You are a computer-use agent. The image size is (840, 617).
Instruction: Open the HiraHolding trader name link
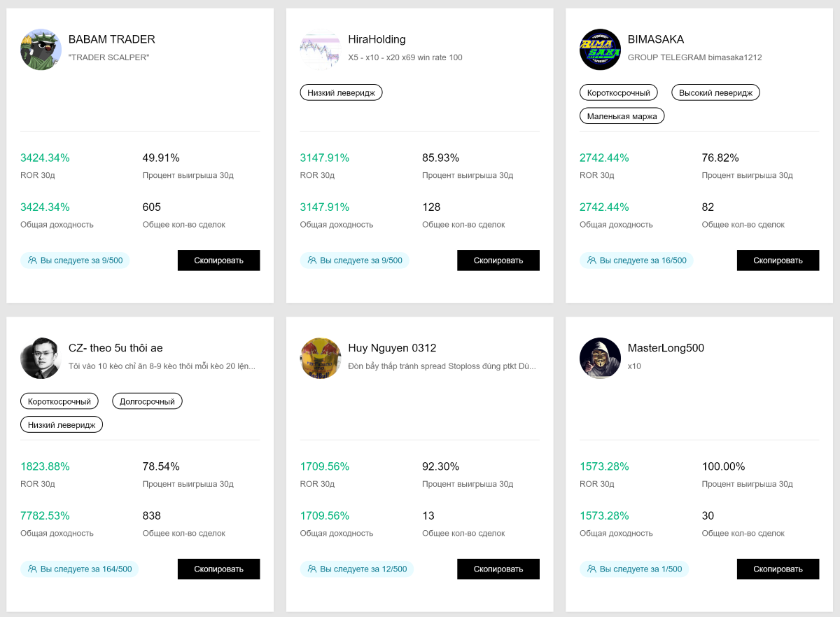pos(377,40)
